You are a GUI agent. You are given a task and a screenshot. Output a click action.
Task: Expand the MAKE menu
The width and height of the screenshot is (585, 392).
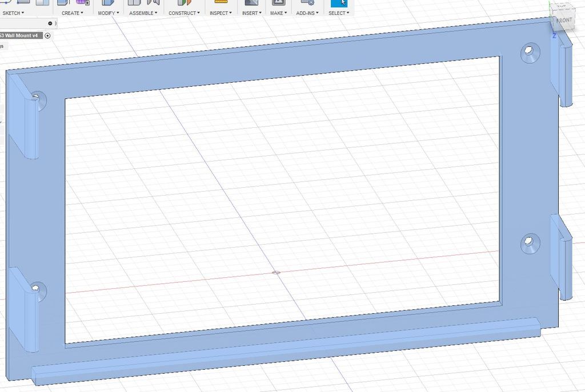point(278,13)
